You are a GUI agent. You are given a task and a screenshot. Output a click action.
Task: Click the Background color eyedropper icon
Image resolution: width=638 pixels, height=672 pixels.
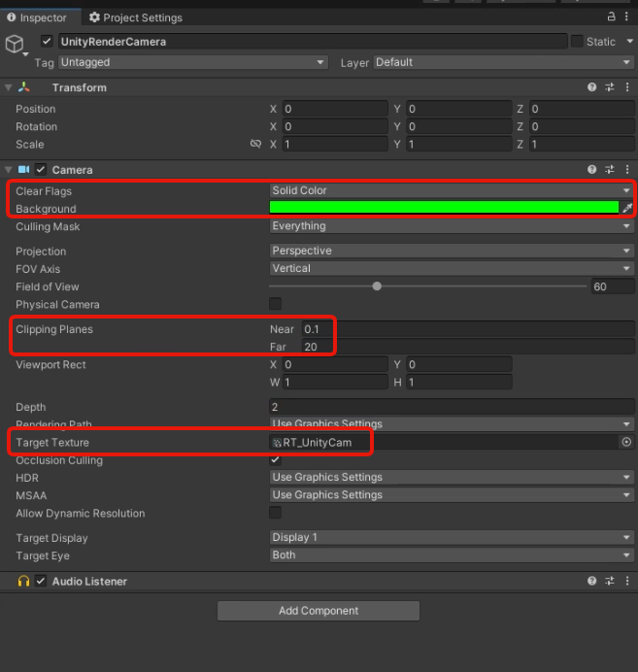click(627, 208)
